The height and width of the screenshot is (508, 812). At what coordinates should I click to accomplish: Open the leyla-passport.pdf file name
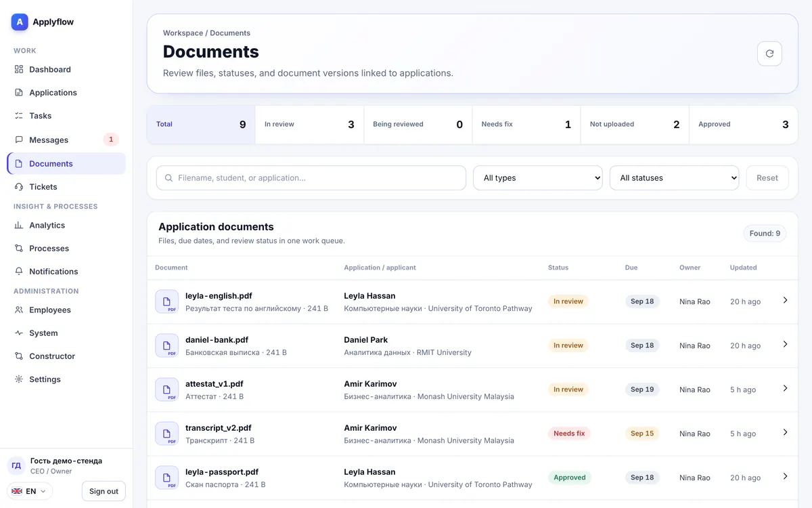(x=222, y=472)
